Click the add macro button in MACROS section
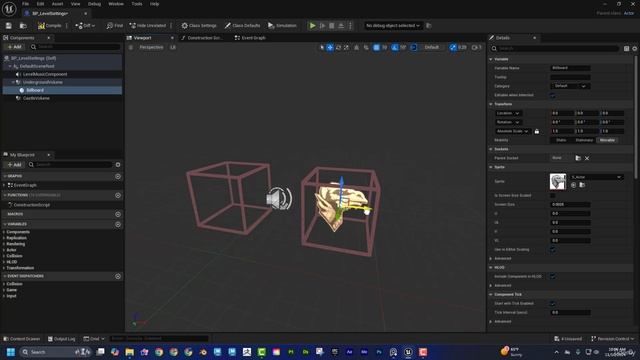 118,214
